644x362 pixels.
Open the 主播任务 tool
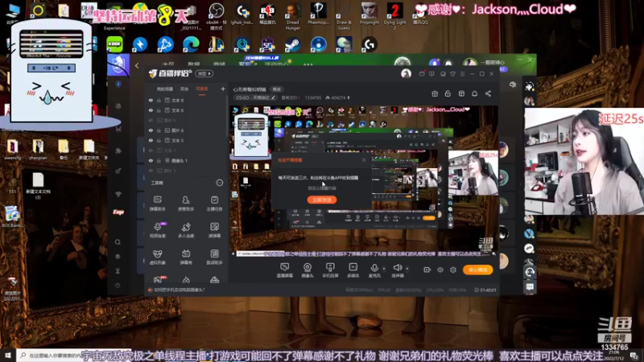[x=214, y=204]
